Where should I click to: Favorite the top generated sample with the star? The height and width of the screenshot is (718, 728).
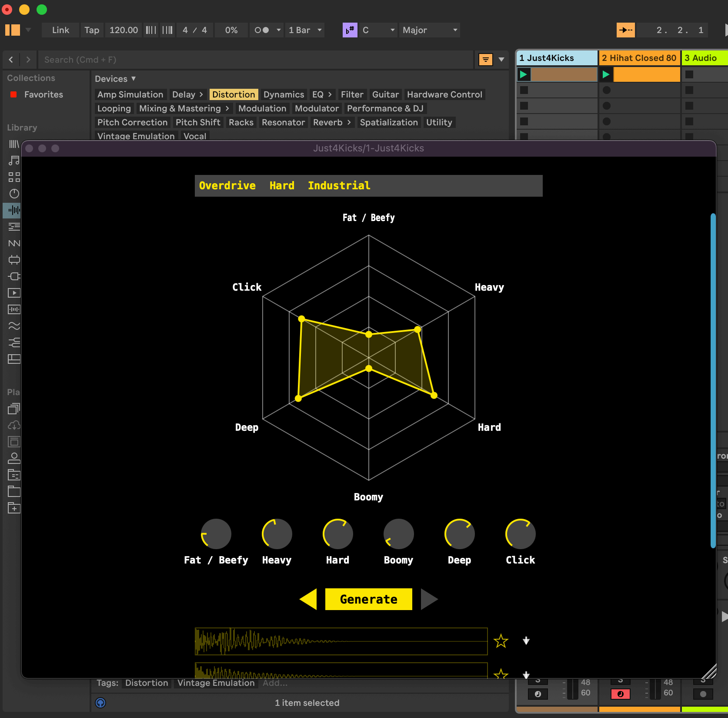[x=501, y=641]
